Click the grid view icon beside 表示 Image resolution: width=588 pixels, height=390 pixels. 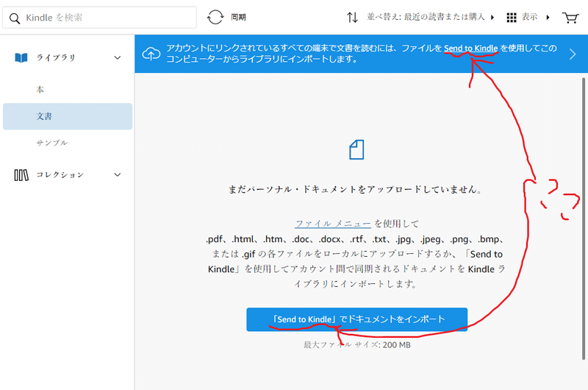click(x=511, y=17)
